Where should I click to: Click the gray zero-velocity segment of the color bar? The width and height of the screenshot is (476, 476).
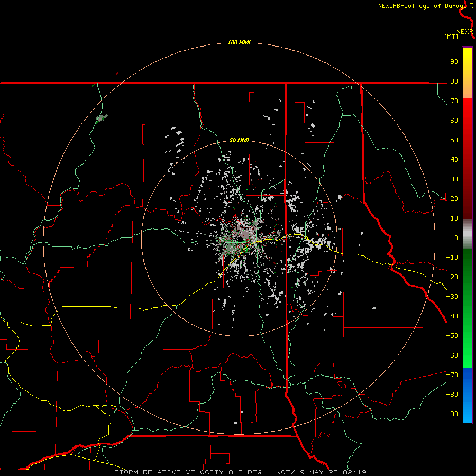(x=467, y=234)
